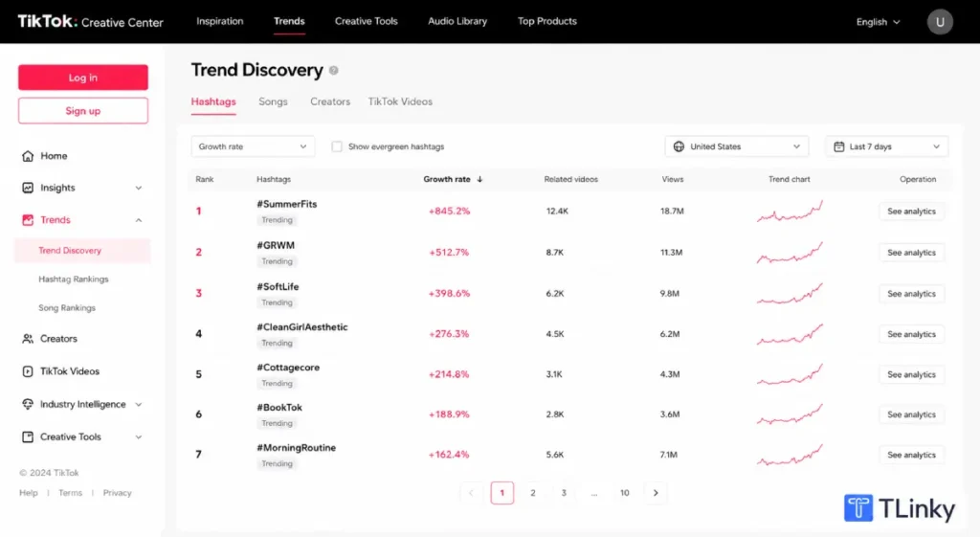Open Inspiration in top navigation
Screen dimensions: 980x537
click(x=220, y=21)
